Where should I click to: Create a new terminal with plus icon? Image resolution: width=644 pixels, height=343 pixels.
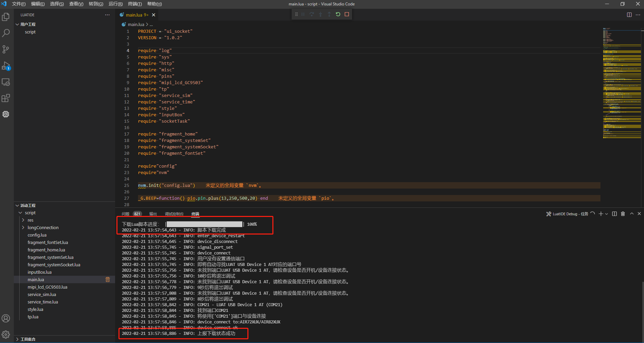tap(601, 214)
